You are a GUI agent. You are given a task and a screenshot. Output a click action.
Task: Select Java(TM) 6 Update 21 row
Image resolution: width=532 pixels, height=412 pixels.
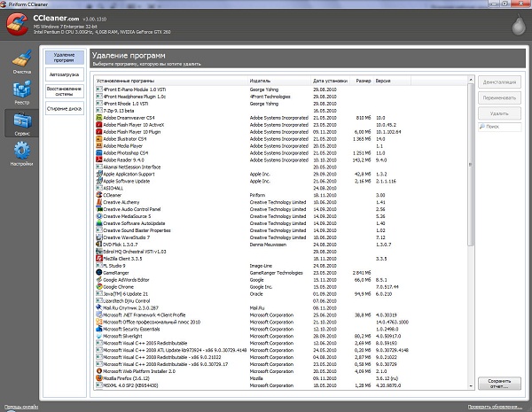(251, 293)
